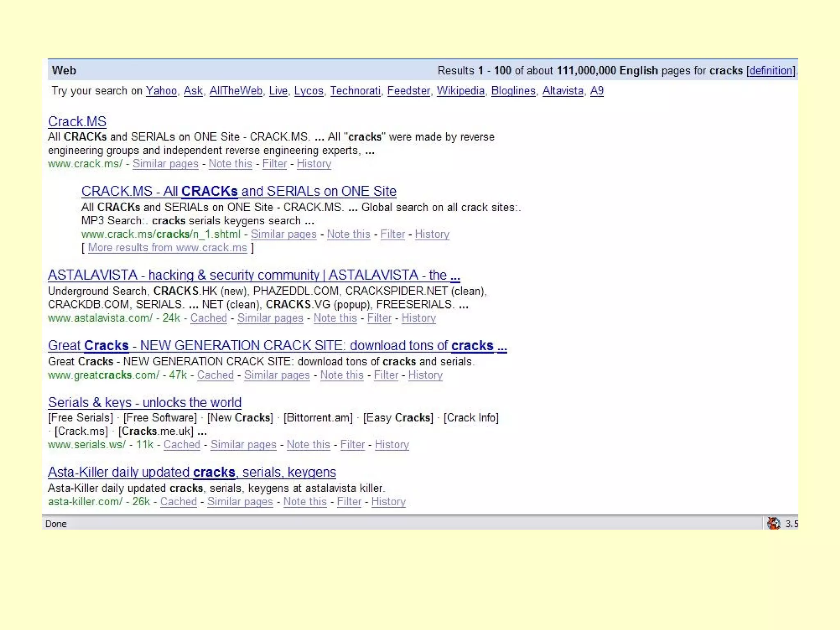Click Filter link for serials.ws result
This screenshot has height=630, width=840.
tap(352, 445)
